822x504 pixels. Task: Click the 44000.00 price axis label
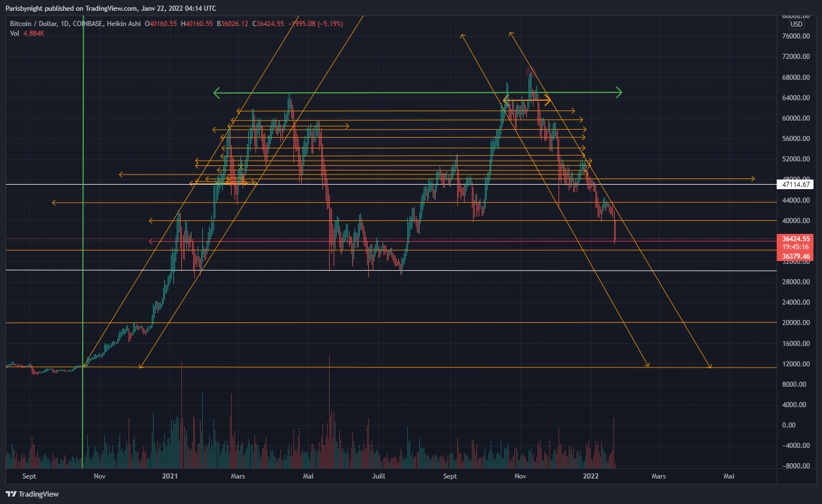click(x=795, y=200)
